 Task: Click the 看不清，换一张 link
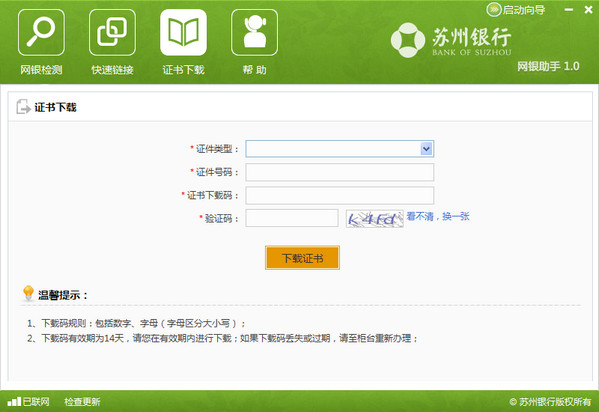click(x=438, y=216)
